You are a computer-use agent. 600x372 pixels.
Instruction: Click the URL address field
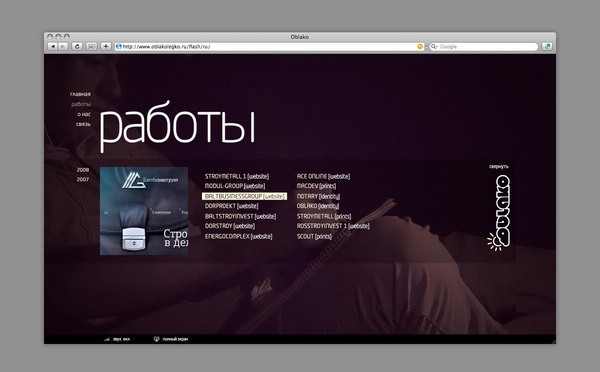269,46
